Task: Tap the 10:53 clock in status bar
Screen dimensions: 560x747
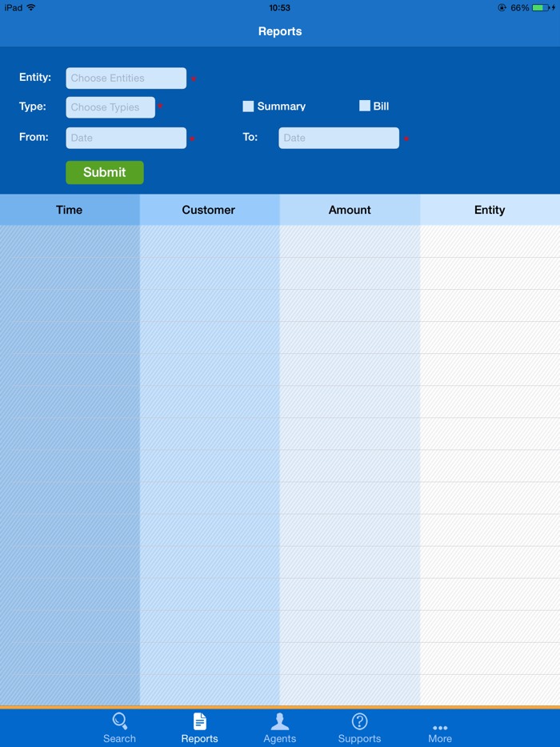Action: 279,8
